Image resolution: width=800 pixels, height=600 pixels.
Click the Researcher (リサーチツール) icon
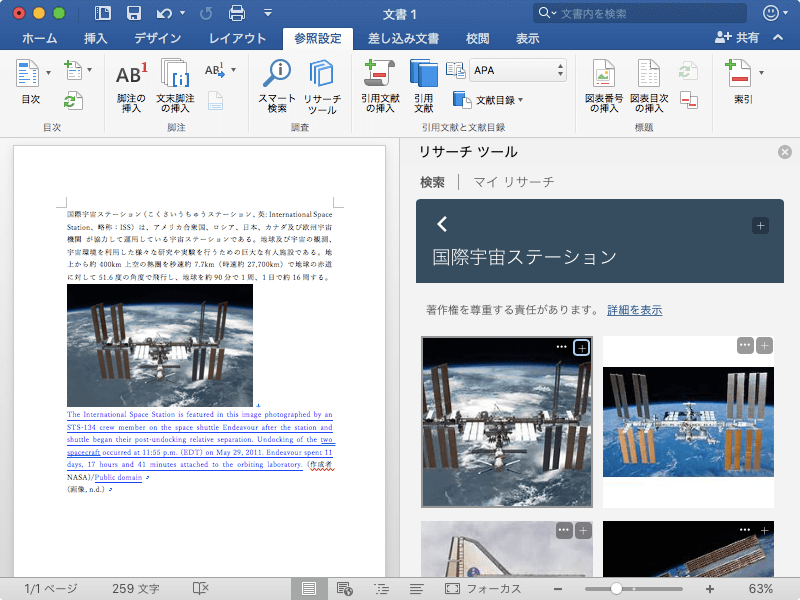point(322,87)
